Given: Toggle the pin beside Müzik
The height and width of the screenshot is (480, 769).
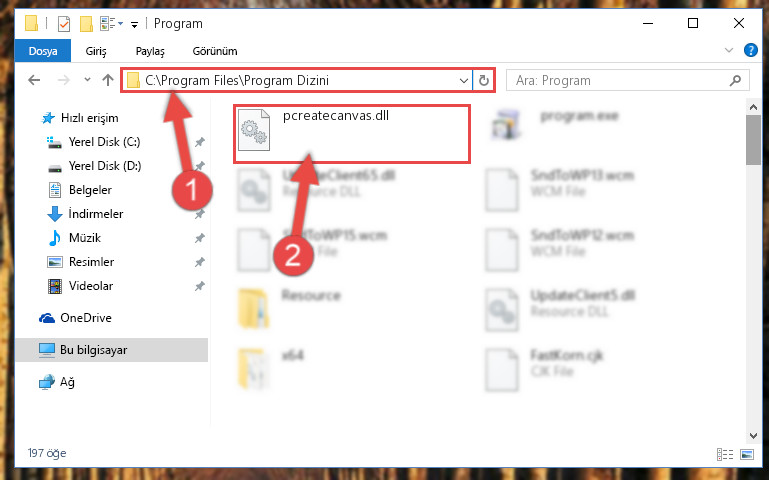Looking at the screenshot, I should point(200,238).
